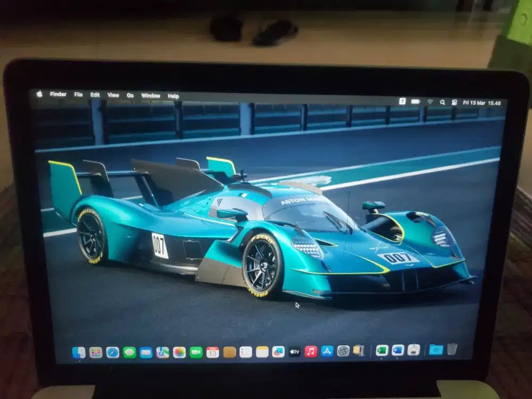The image size is (532, 399).
Task: Open Control Center in menu bar
Action: pos(454,102)
